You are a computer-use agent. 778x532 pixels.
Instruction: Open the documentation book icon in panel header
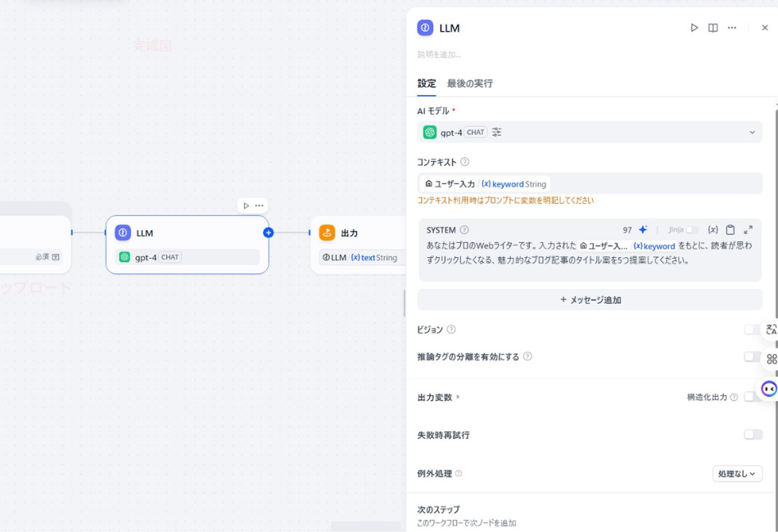[x=712, y=27]
